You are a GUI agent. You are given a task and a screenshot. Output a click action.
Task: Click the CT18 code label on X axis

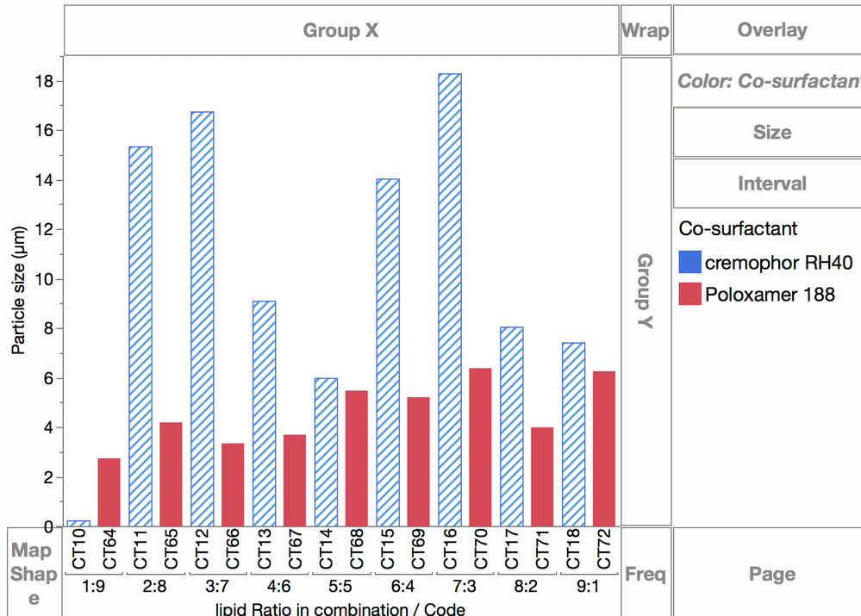pyautogui.click(x=573, y=549)
